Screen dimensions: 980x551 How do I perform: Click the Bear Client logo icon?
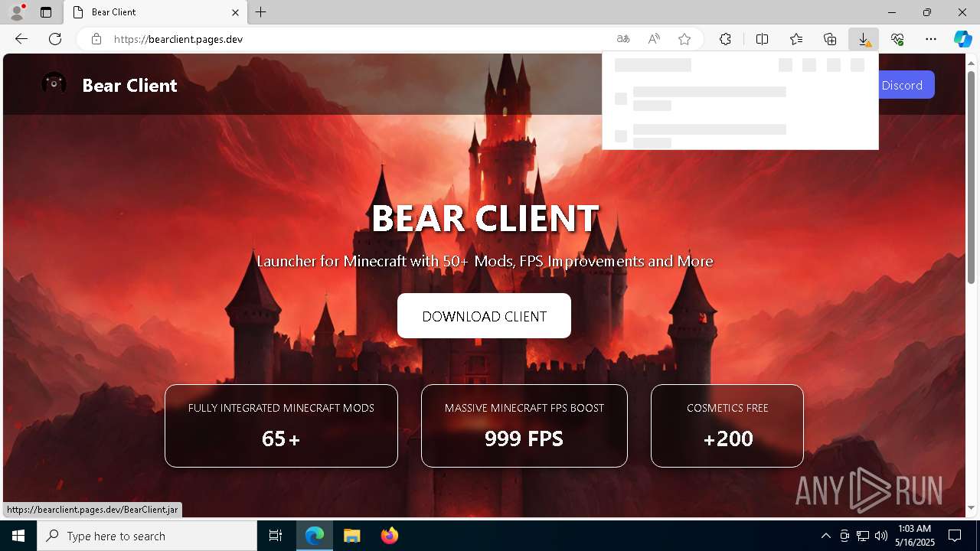54,84
